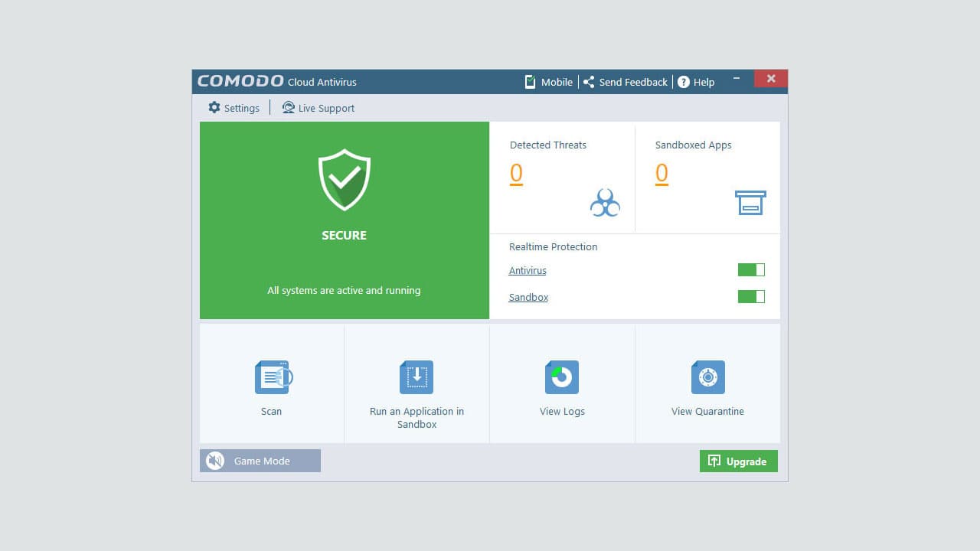Open the Settings gear
The height and width of the screenshot is (551, 980).
(x=214, y=107)
